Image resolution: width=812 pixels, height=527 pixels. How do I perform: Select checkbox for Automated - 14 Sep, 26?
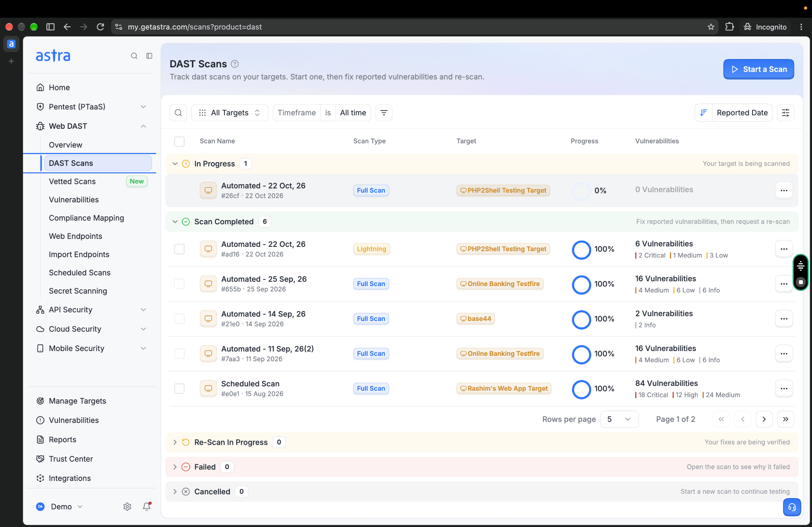click(x=179, y=319)
